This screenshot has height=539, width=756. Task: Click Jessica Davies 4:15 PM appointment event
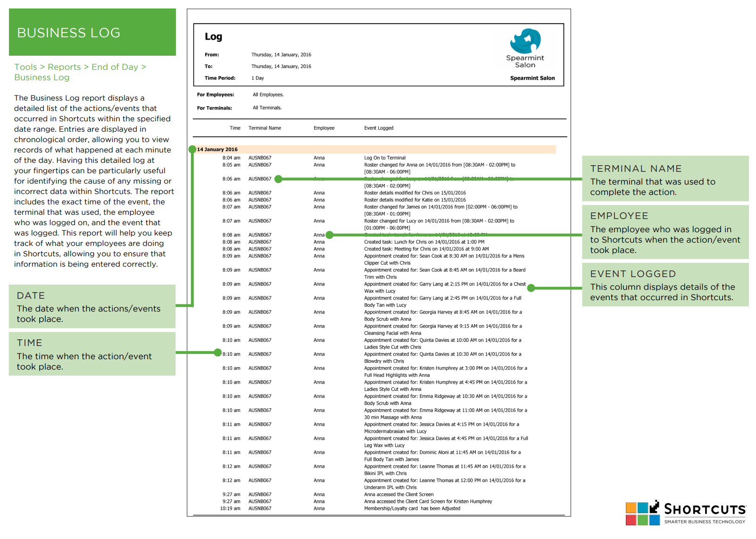pos(441,428)
